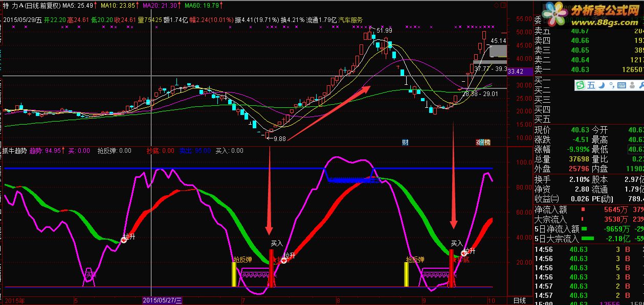Click the 换手 2.10% value
This screenshot has height=305, width=644.
579,179
